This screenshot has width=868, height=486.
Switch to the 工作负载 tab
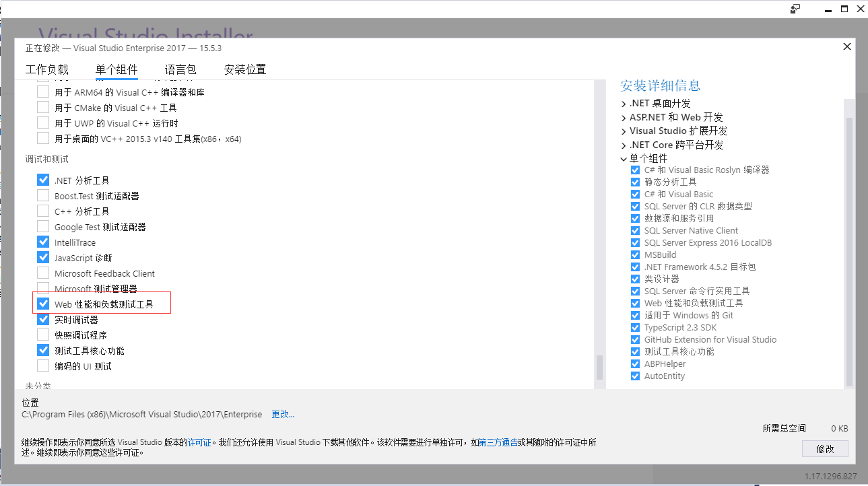pos(47,69)
